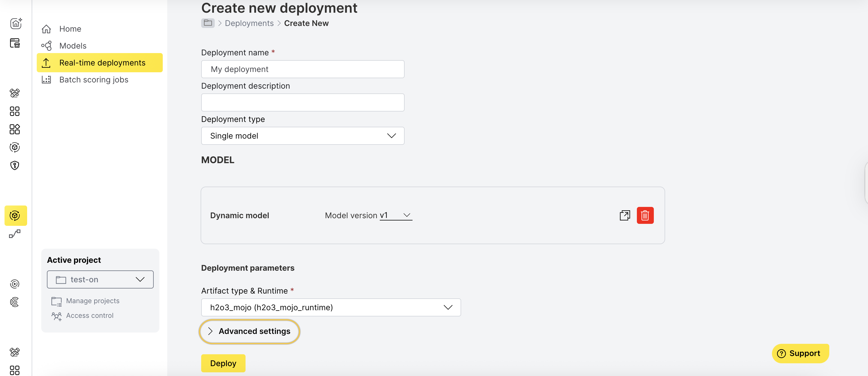
Task: Open the Deployment type dropdown showing Single model
Action: 302,136
